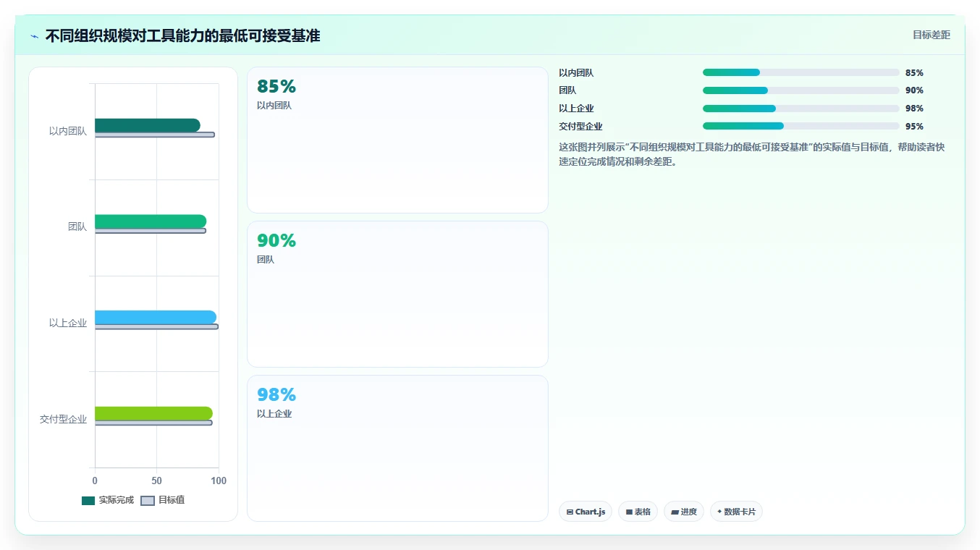Click the 以上企业 progress bar showing 98%
980x550 pixels.
tap(801, 109)
